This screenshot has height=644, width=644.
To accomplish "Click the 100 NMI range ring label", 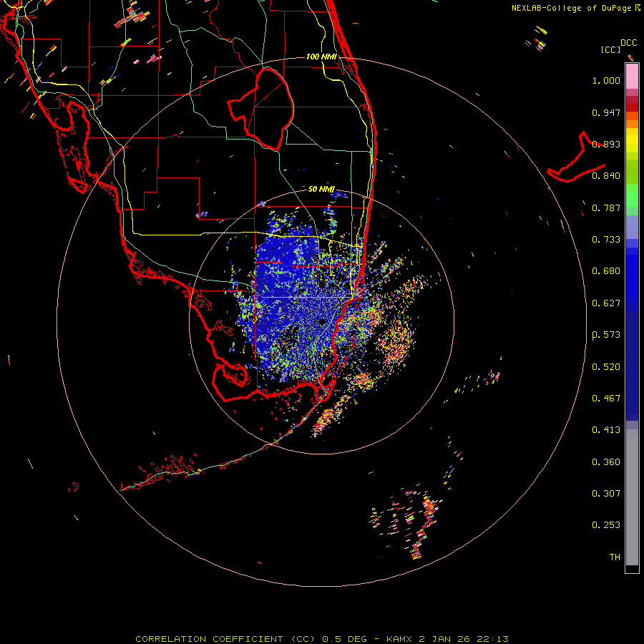I will coord(321,57).
